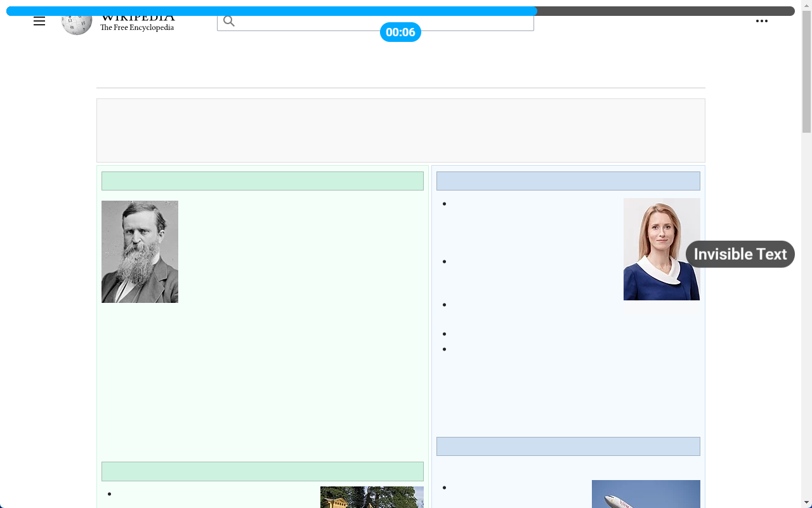
Task: Click the magnifying glass search icon
Action: [x=229, y=22]
